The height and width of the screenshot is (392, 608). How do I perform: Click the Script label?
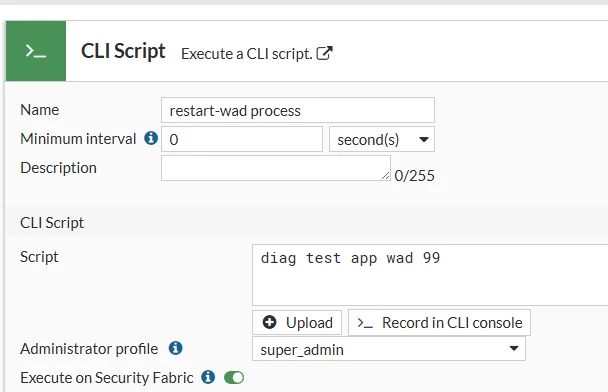39,257
